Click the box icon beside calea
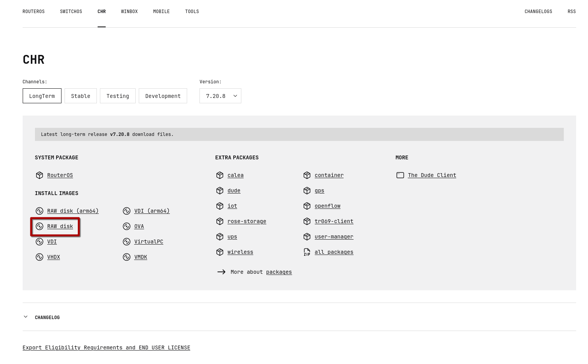The height and width of the screenshot is (364, 588). pyautogui.click(x=220, y=175)
